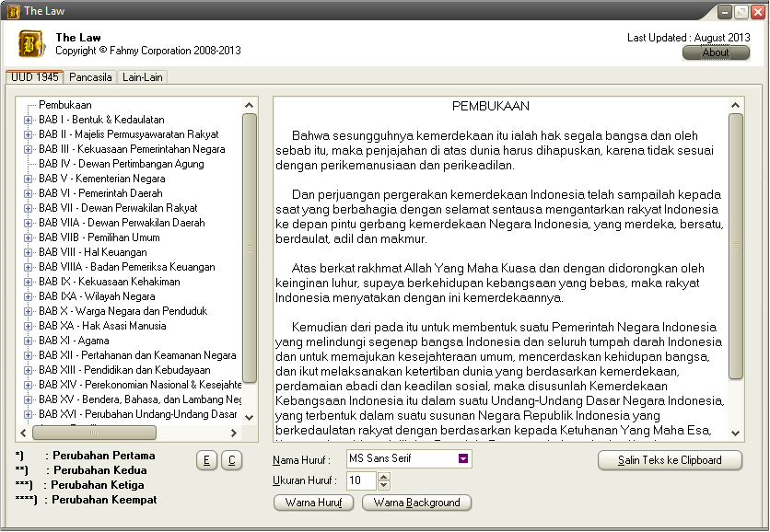770x532 pixels.
Task: Select BAB IV - Dewan Pertimbangan Agung
Action: point(122,164)
